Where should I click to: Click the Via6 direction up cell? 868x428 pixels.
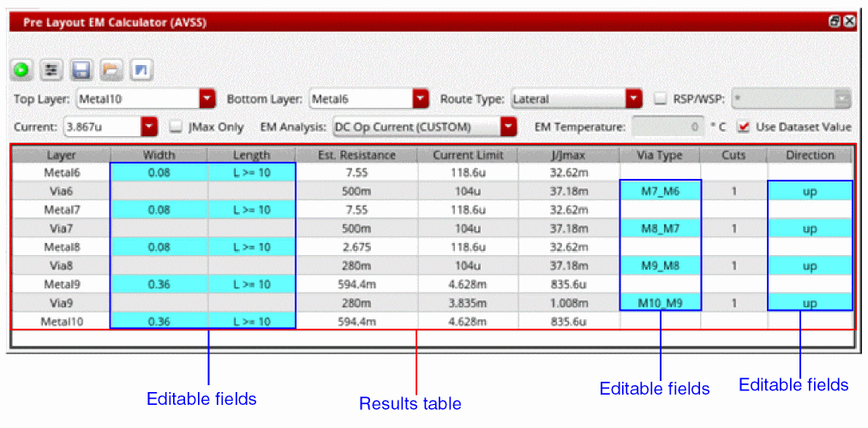point(810,192)
